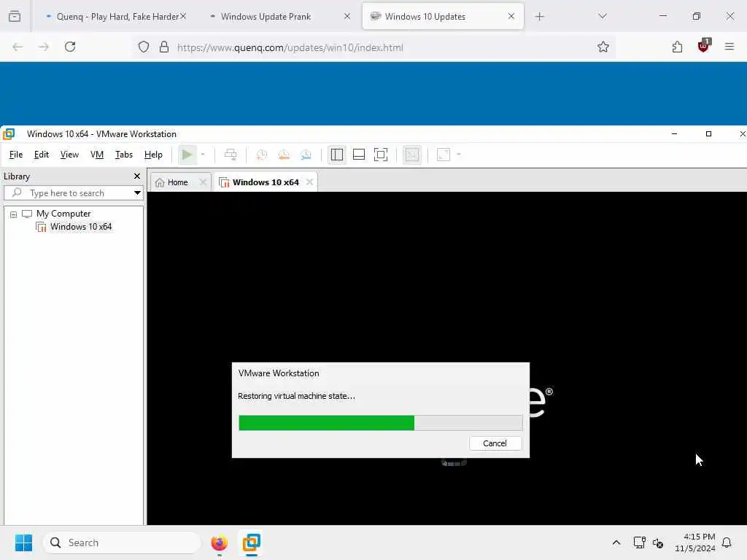747x560 pixels.
Task: Collapse the My Computer tree node
Action: [13, 214]
